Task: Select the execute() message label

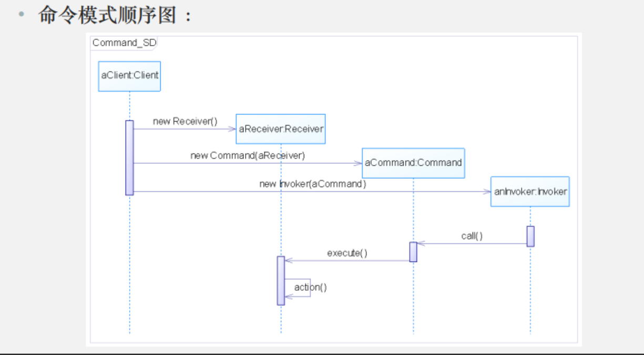Action: (x=347, y=253)
